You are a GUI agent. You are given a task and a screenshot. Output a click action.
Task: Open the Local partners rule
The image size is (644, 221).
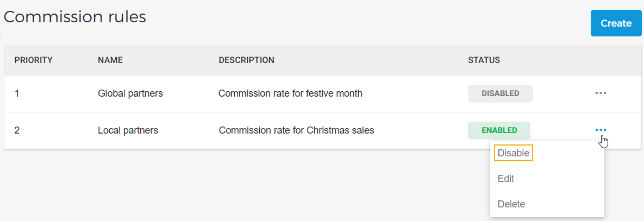[128, 130]
